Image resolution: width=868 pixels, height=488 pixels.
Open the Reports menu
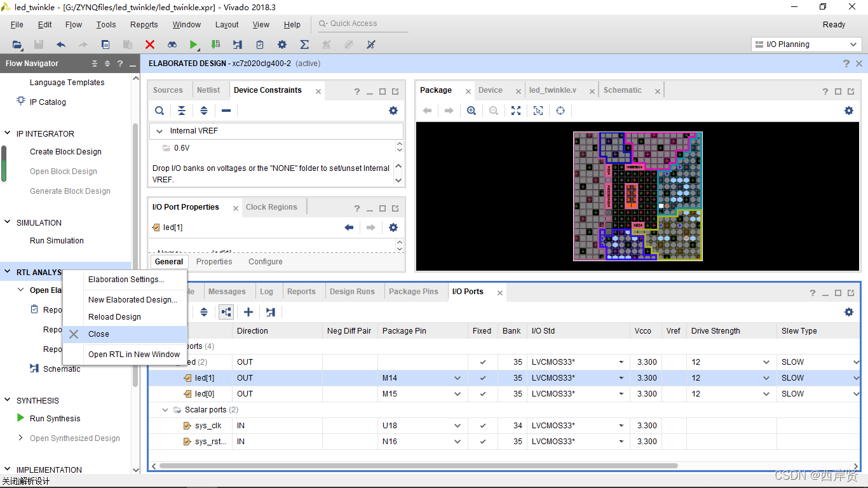click(x=144, y=25)
